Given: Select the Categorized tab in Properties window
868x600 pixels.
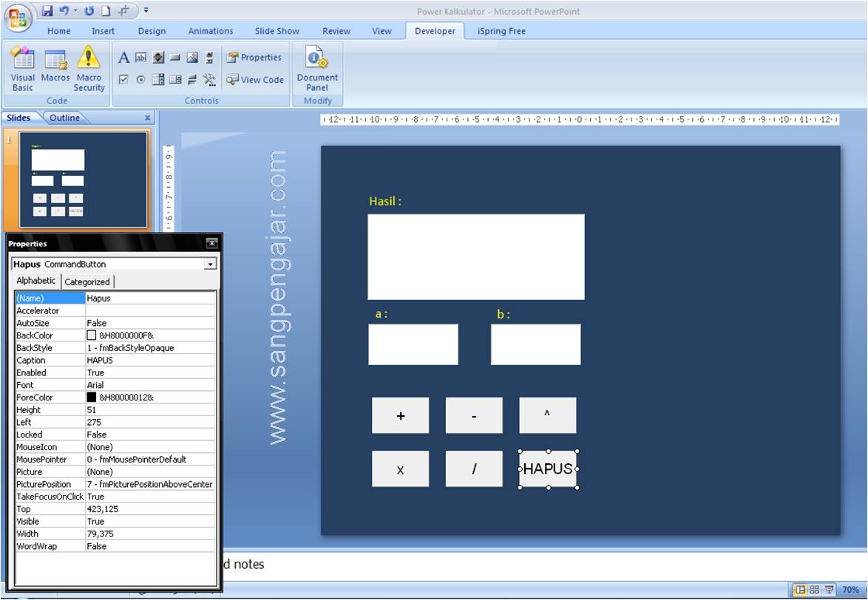Looking at the screenshot, I should 87,282.
